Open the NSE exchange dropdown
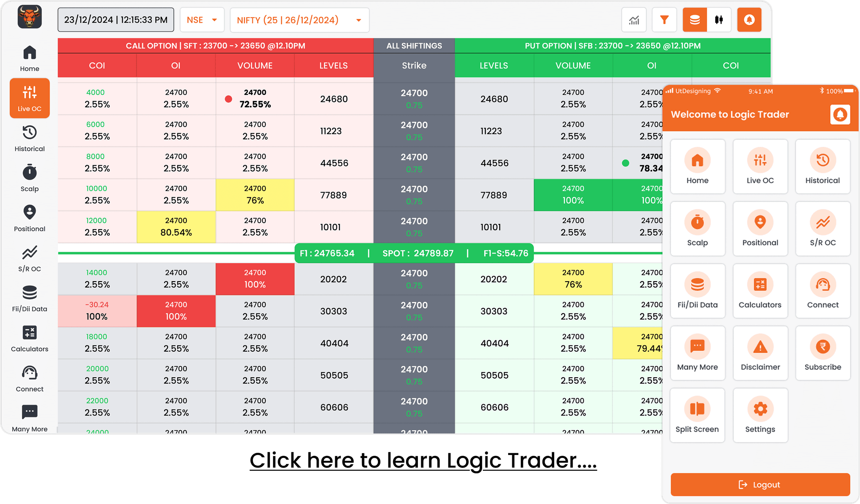The height and width of the screenshot is (504, 860). click(202, 20)
